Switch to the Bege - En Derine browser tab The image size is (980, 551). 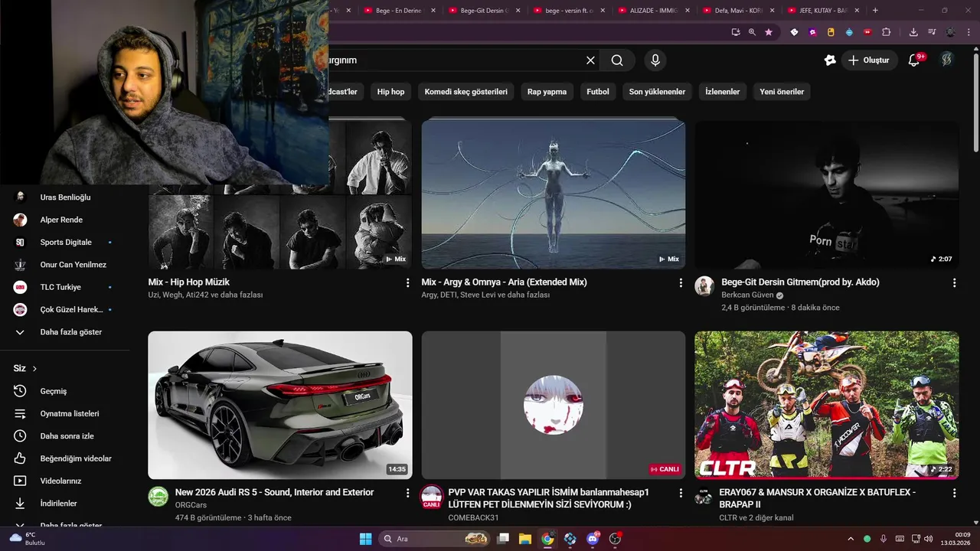(x=398, y=11)
